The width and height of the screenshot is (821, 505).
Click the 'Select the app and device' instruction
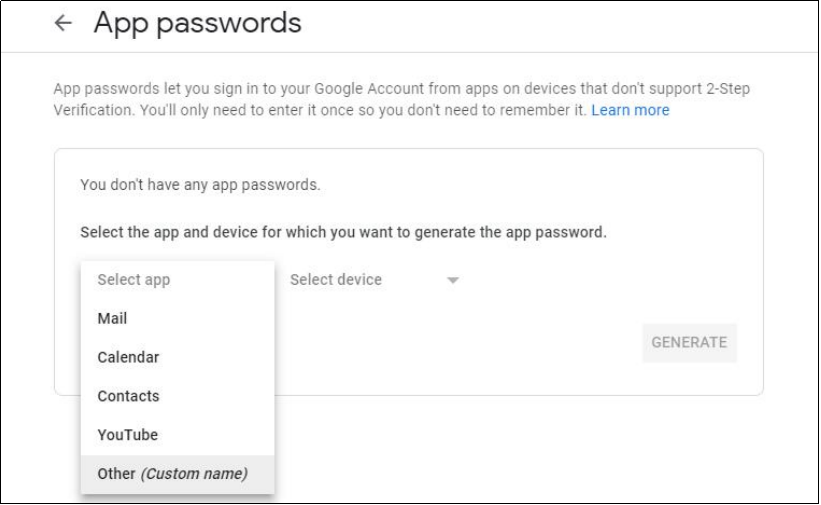[343, 232]
